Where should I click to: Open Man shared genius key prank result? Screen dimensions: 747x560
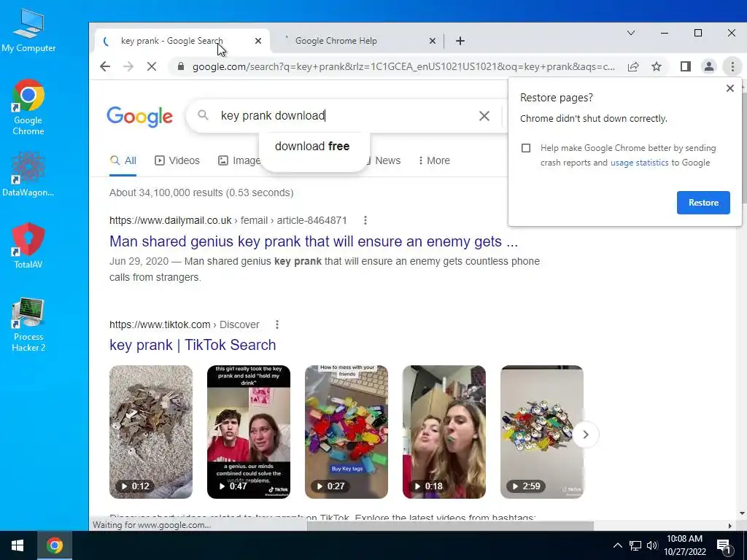[314, 241]
